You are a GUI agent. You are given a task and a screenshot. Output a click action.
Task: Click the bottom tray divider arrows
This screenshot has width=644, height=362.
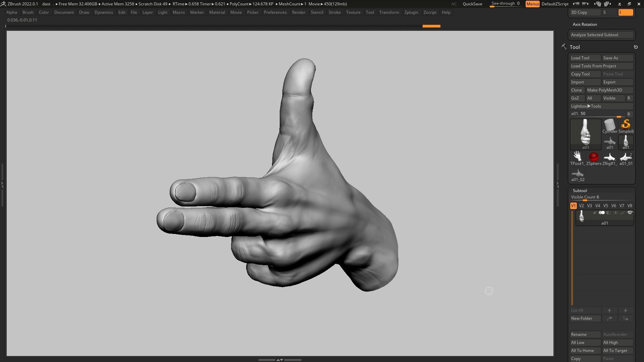[x=279, y=360]
